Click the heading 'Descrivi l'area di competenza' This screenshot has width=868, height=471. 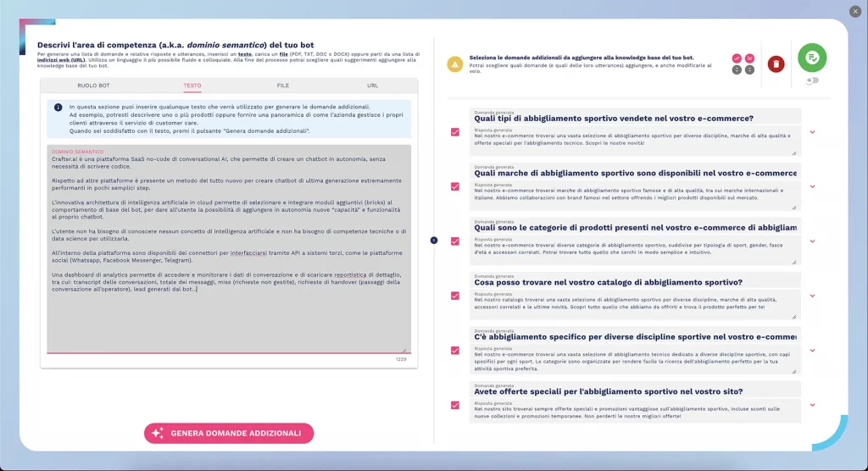click(x=175, y=45)
